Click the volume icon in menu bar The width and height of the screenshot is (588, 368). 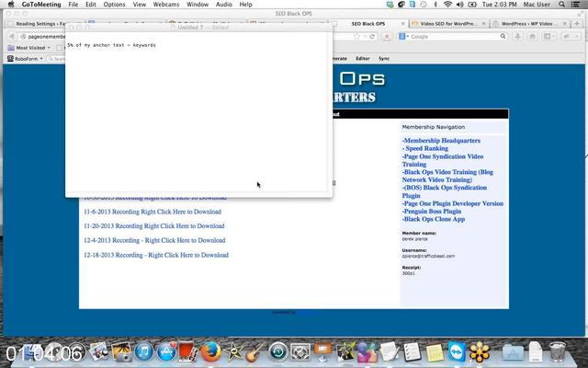pos(459,4)
